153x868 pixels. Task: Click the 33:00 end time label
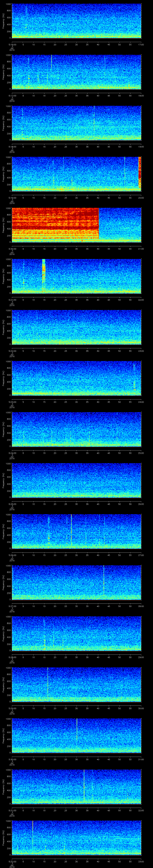tap(141, 861)
